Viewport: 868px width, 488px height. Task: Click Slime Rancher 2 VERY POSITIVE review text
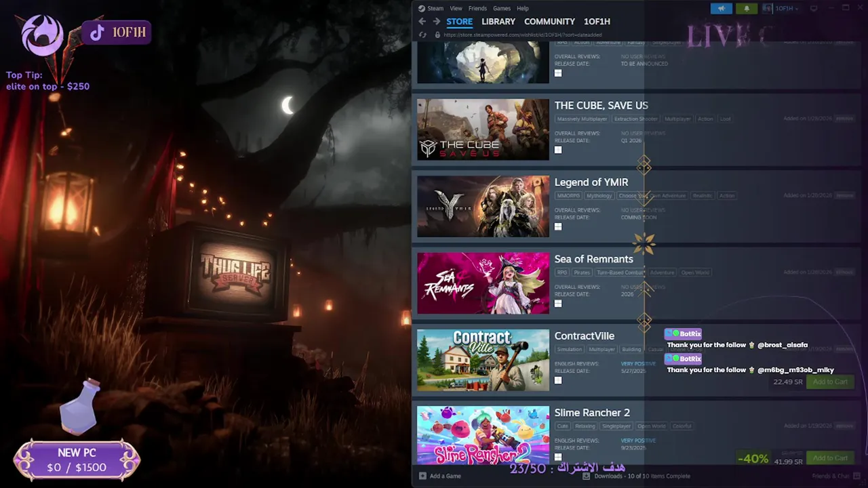[x=638, y=441]
